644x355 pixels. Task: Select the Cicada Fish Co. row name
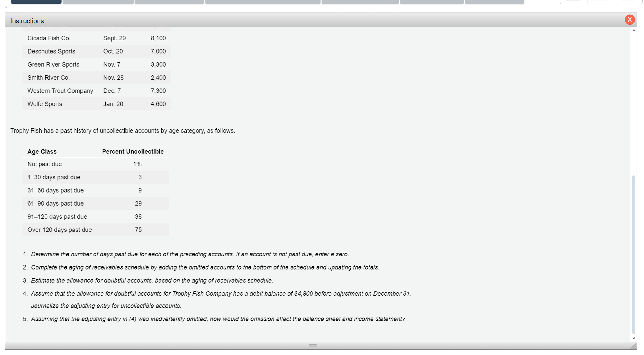(49, 38)
